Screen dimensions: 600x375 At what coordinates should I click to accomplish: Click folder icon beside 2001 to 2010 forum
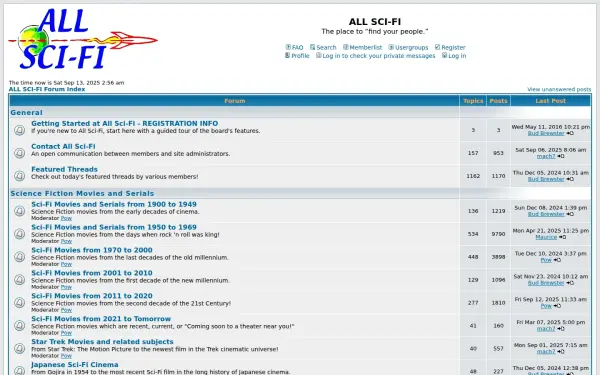(20, 280)
